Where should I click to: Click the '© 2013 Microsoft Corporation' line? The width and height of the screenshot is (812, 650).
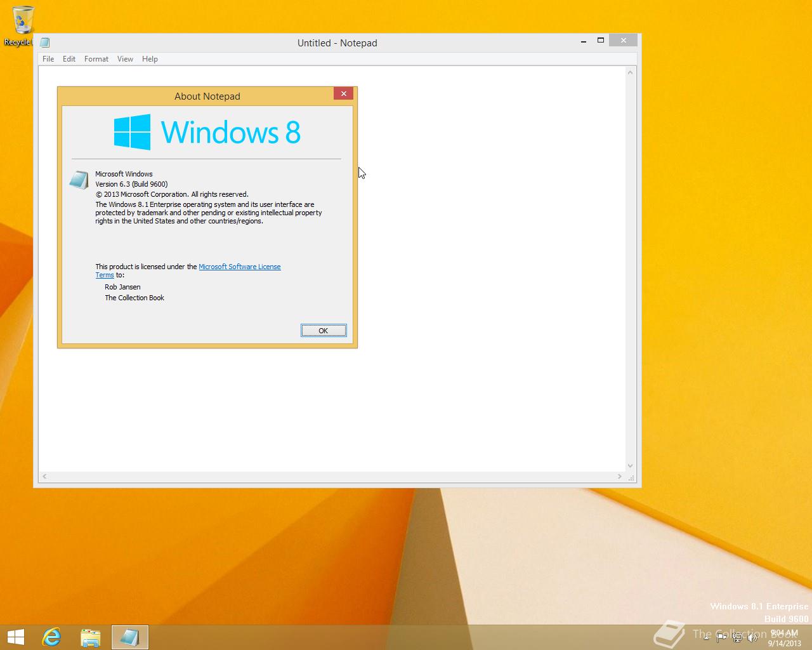[172, 194]
